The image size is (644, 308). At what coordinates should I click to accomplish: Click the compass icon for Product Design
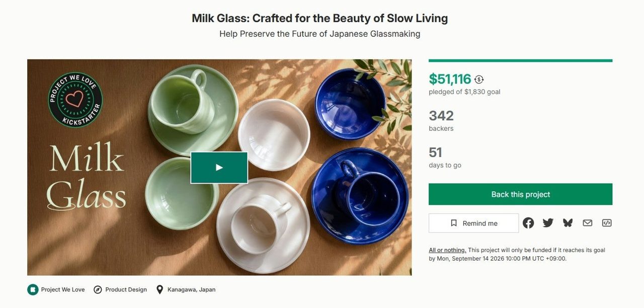(x=98, y=289)
